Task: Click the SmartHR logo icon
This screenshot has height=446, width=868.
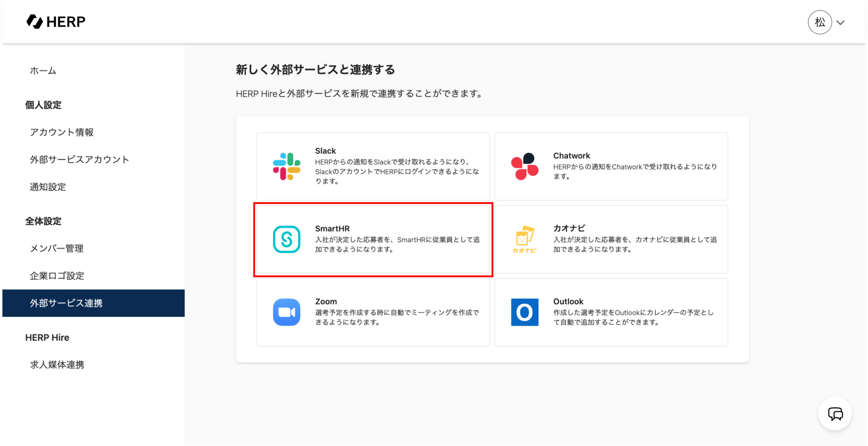Action: [x=286, y=239]
